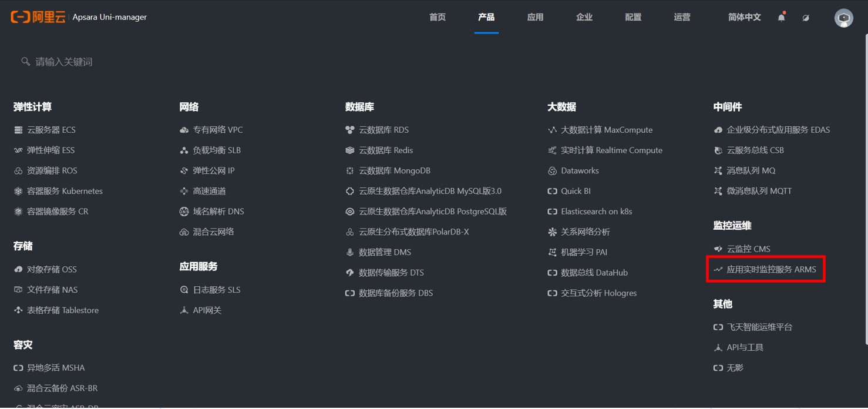
Task: Open 混合云备份 ASR-BR link
Action: [x=62, y=388]
